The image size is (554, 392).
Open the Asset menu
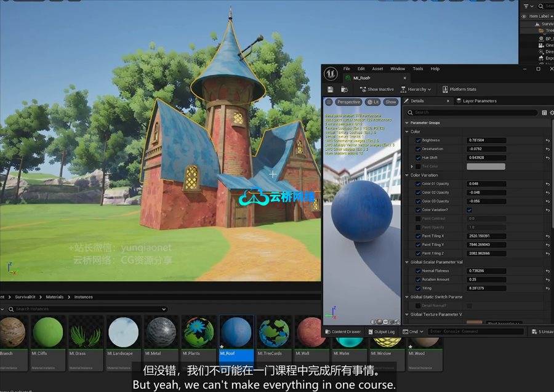click(x=377, y=69)
